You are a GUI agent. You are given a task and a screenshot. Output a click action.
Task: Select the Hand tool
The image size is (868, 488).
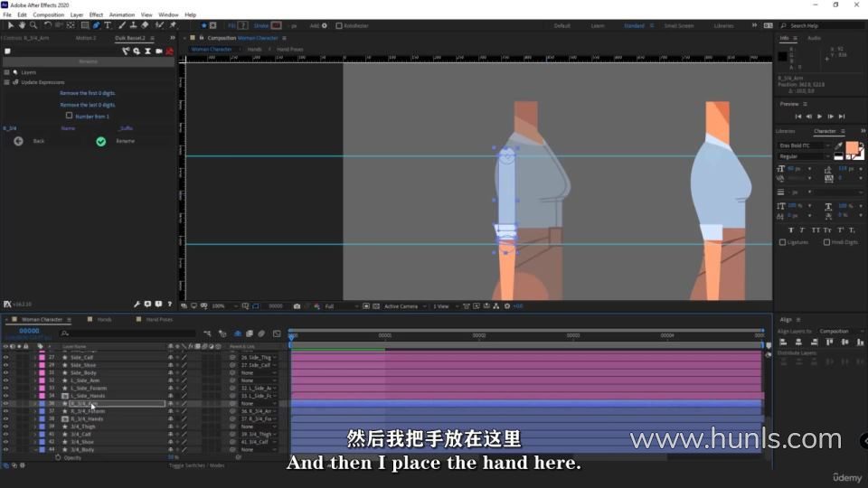(22, 25)
